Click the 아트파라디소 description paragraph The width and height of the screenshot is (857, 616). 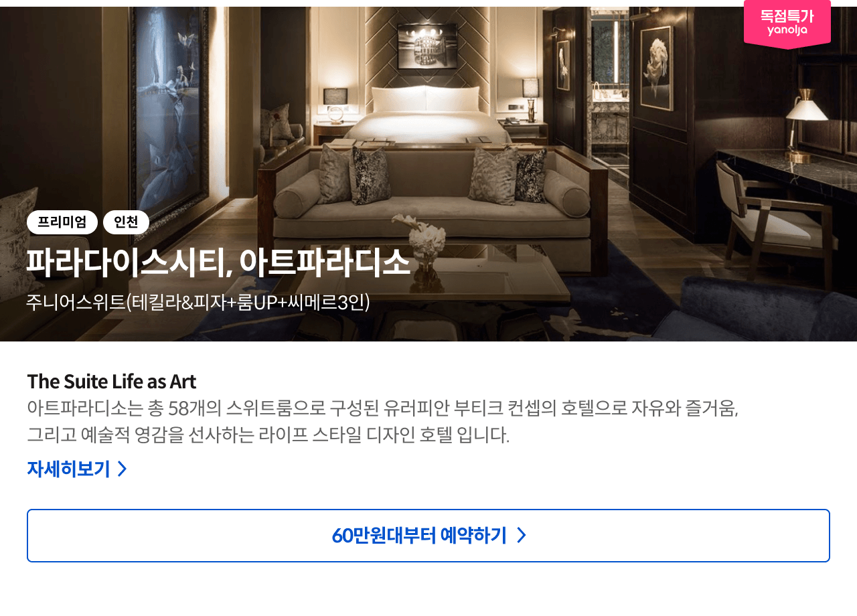point(382,421)
